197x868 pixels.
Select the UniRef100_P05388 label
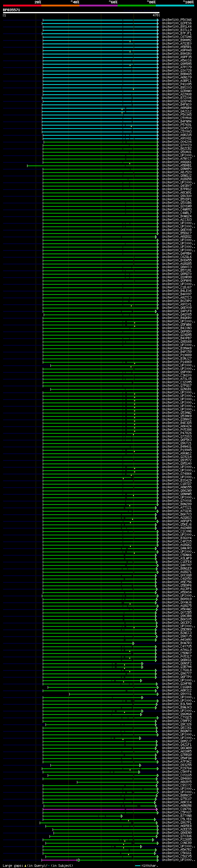click(x=177, y=430)
